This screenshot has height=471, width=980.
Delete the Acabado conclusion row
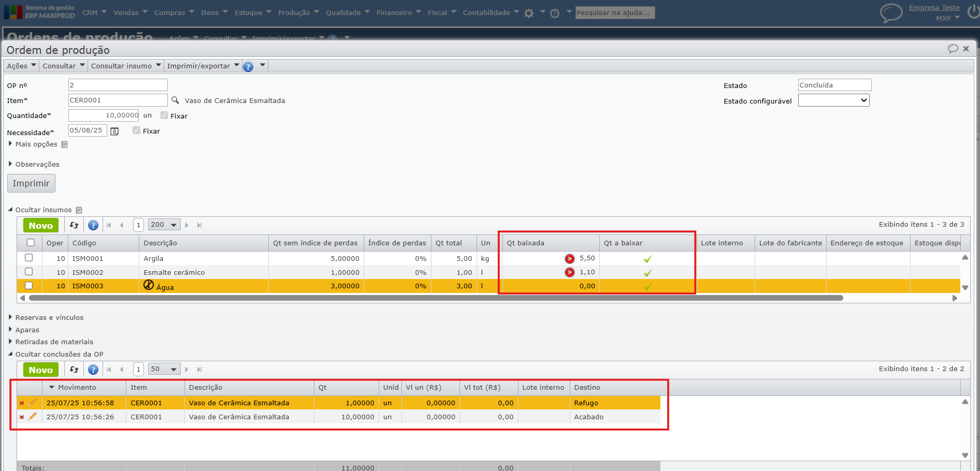[22, 417]
